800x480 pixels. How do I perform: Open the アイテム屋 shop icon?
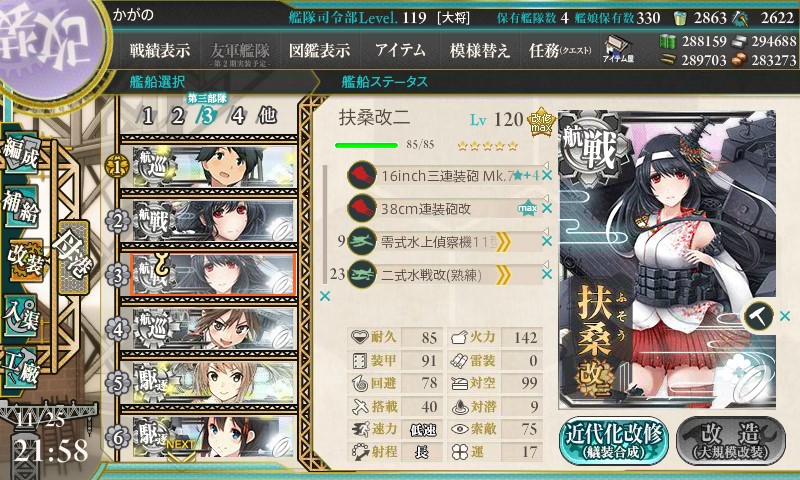(x=618, y=49)
